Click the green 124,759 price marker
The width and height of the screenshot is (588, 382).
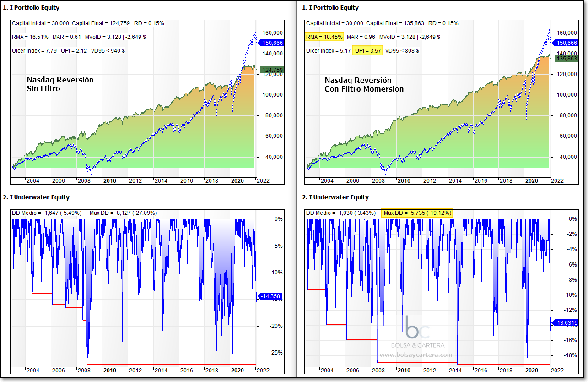click(271, 70)
